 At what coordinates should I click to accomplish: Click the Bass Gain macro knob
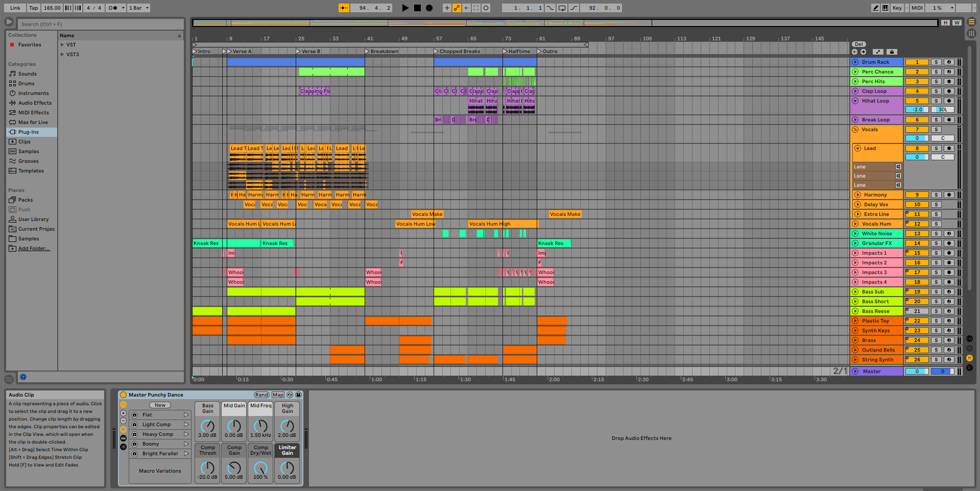(207, 426)
